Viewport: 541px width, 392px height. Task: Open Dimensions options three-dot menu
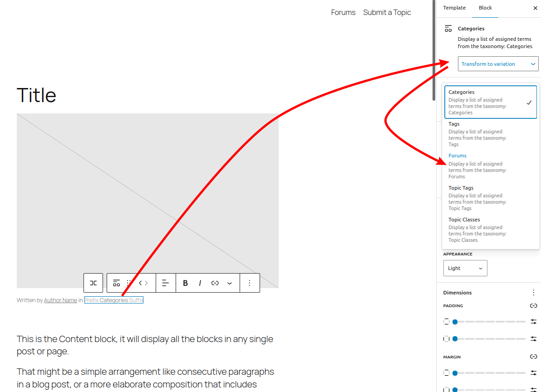click(533, 293)
